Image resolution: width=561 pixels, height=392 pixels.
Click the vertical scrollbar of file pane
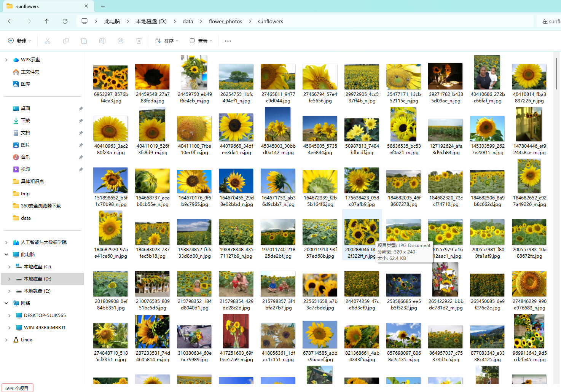556,73
